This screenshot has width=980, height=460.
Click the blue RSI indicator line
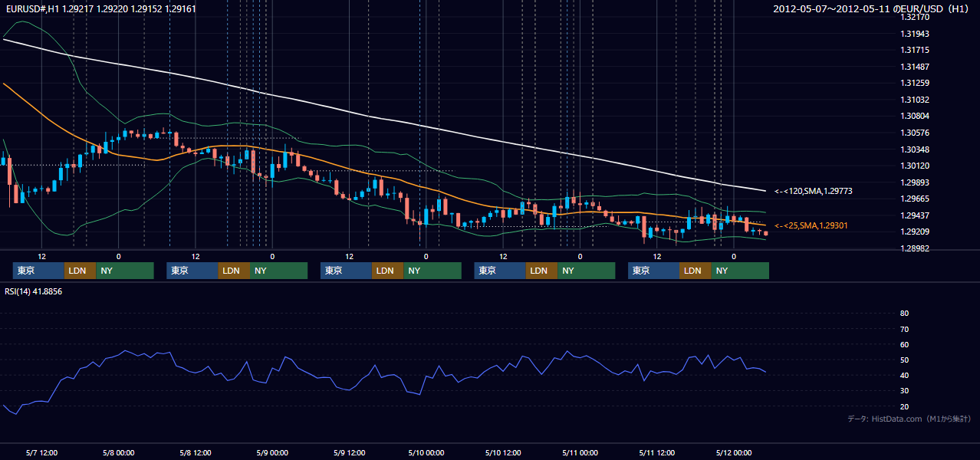tap(383, 377)
